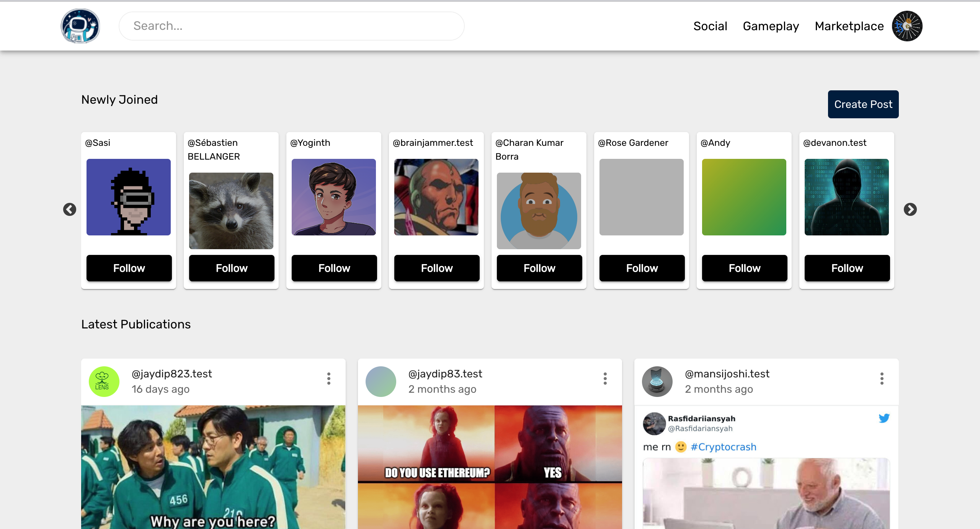The width and height of the screenshot is (980, 529).
Task: Open options menu on jaydip823.test post
Action: pyautogui.click(x=328, y=379)
